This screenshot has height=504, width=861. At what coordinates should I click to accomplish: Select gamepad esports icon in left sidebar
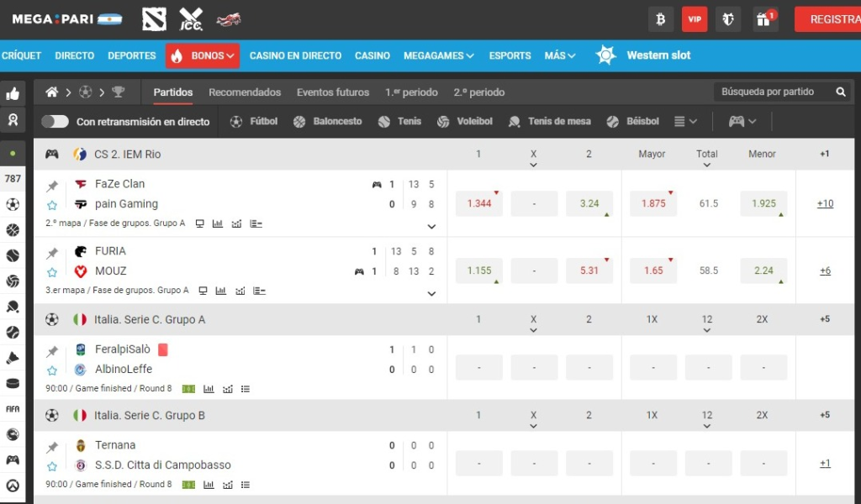13,459
